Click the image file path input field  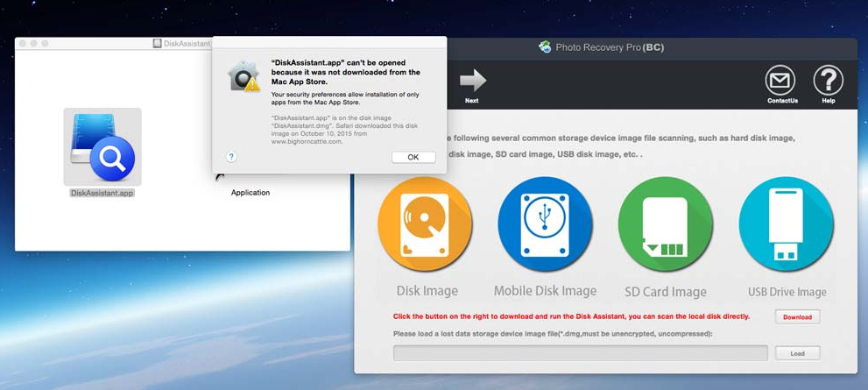[580, 353]
